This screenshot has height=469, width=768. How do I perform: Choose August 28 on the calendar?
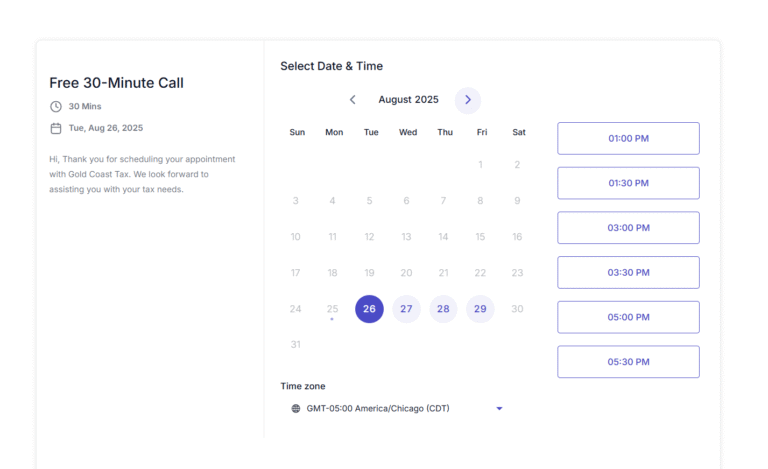pyautogui.click(x=443, y=309)
